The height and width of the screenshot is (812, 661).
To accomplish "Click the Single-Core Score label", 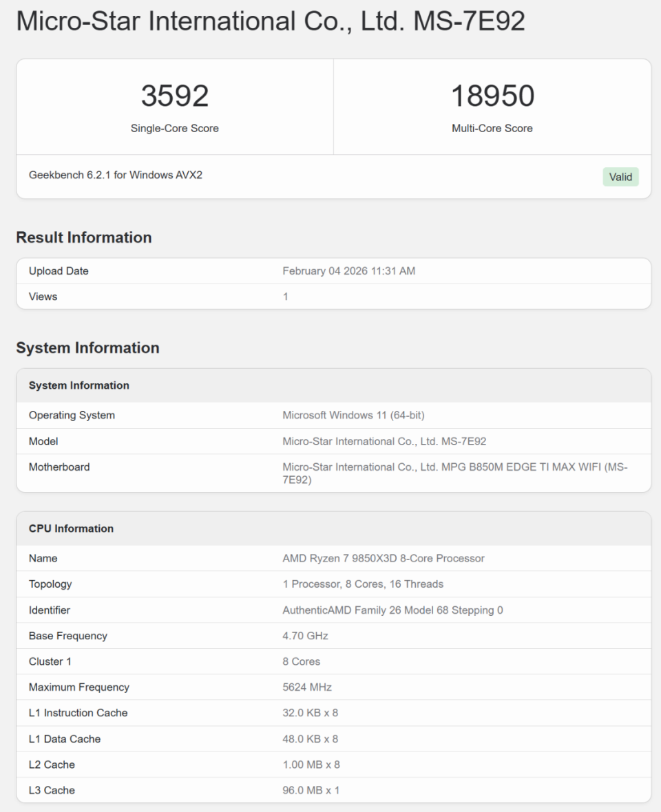I will 175,128.
